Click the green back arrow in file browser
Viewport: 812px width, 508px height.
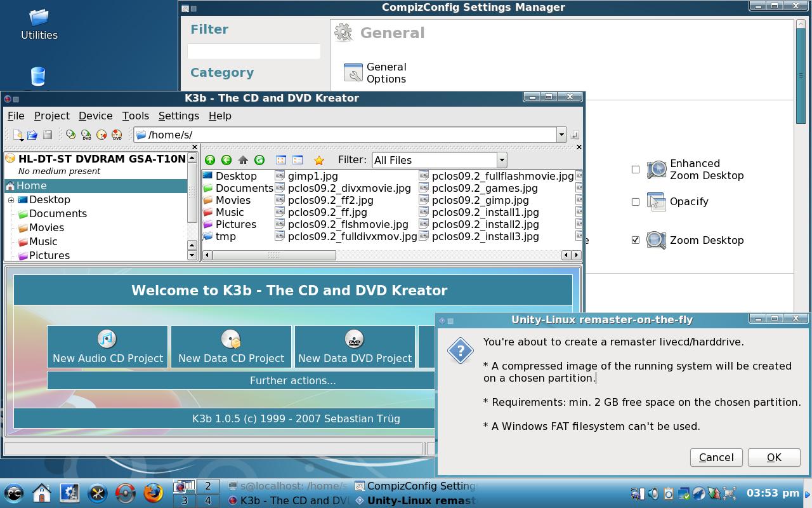pyautogui.click(x=226, y=160)
